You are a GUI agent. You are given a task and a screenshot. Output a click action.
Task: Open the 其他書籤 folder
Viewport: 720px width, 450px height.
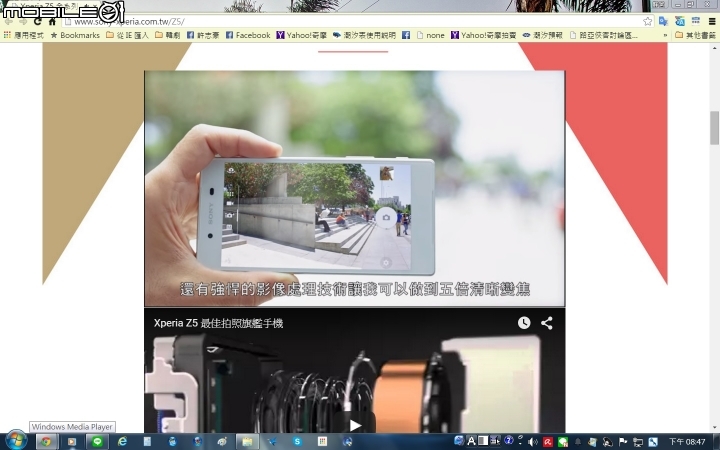coord(695,35)
